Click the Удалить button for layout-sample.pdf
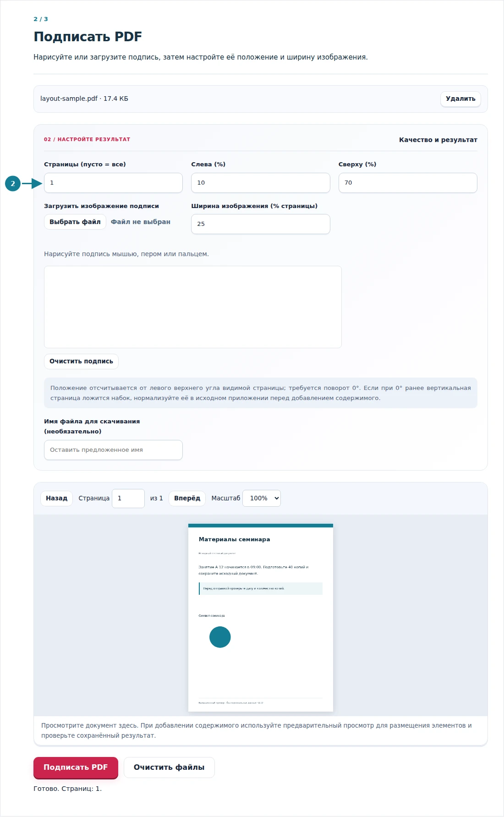Image resolution: width=504 pixels, height=817 pixels. tap(460, 99)
